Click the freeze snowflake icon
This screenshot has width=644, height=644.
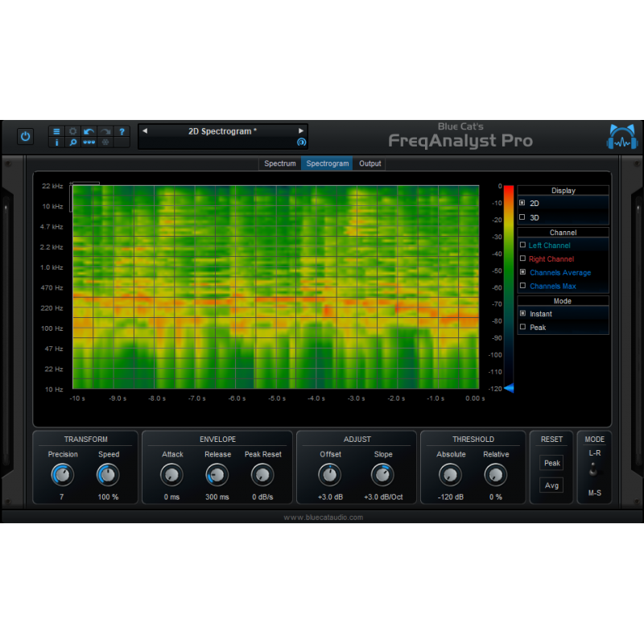[x=105, y=143]
